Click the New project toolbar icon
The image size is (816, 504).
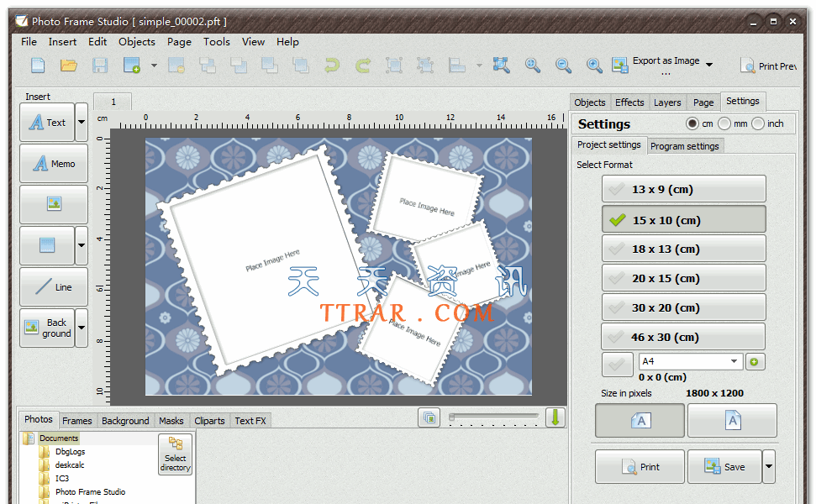click(x=38, y=66)
